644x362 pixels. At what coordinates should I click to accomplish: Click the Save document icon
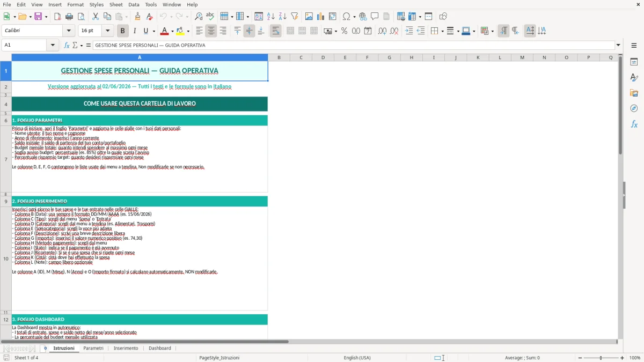pyautogui.click(x=38, y=17)
